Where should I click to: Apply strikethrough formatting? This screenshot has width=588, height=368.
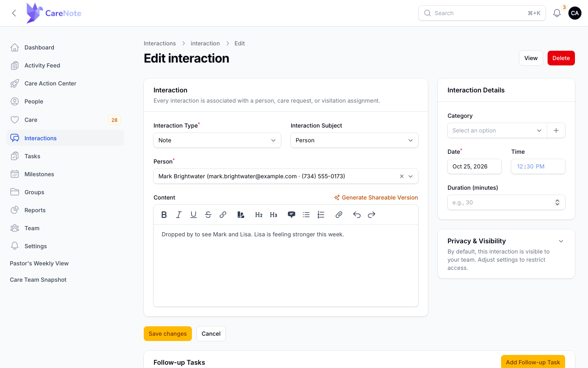click(208, 215)
